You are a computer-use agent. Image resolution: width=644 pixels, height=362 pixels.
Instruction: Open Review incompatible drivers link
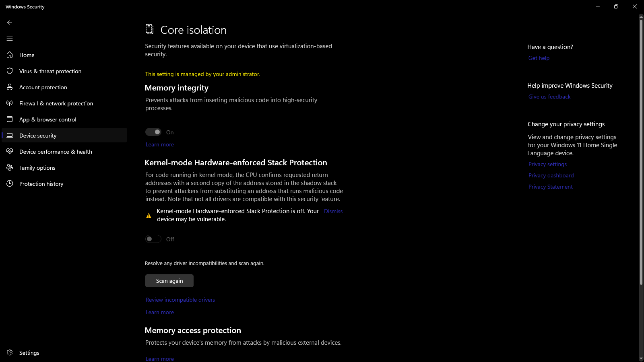coord(180,300)
